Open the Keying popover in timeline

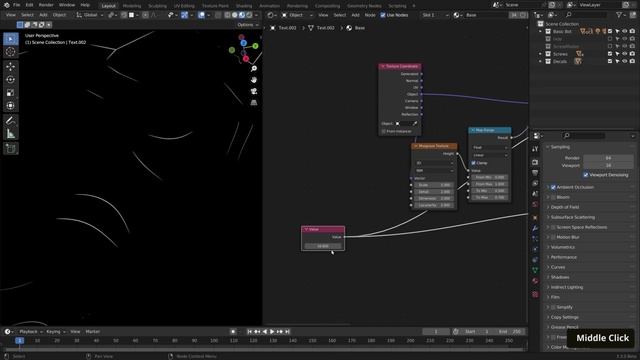click(55, 332)
